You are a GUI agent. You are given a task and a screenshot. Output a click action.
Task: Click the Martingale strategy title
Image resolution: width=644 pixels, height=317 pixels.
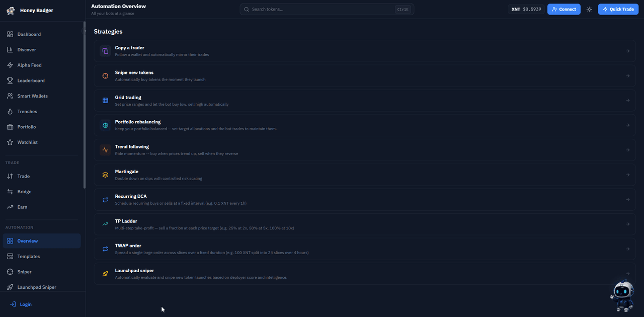point(127,172)
